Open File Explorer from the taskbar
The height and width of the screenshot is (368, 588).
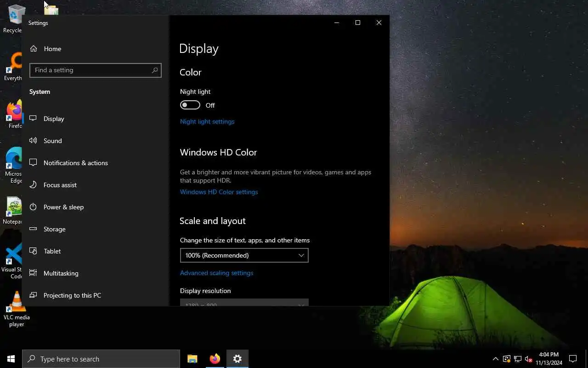pos(192,359)
